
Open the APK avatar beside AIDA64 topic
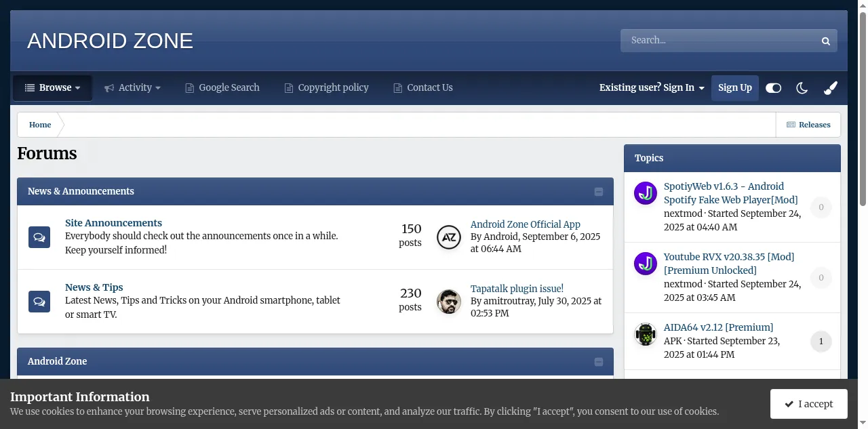click(x=646, y=334)
